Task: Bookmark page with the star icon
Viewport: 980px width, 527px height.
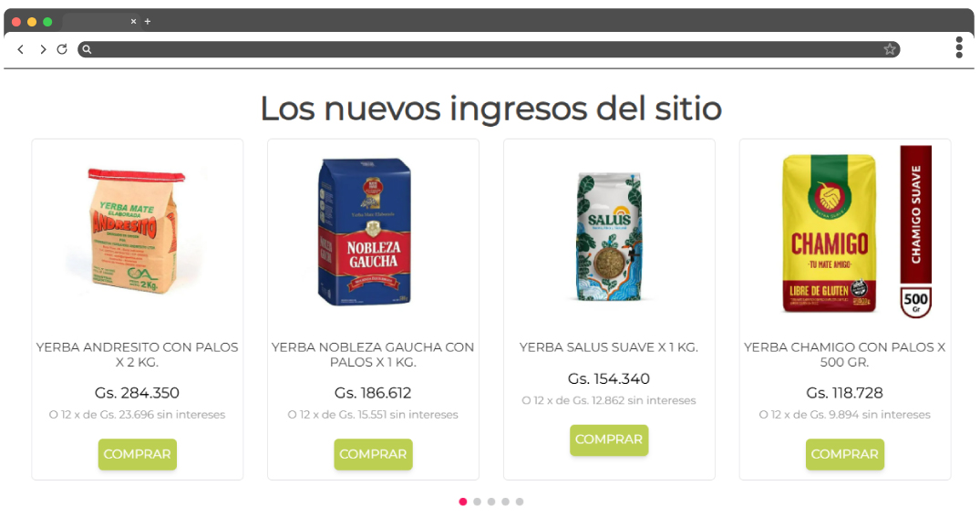Action: (x=890, y=49)
